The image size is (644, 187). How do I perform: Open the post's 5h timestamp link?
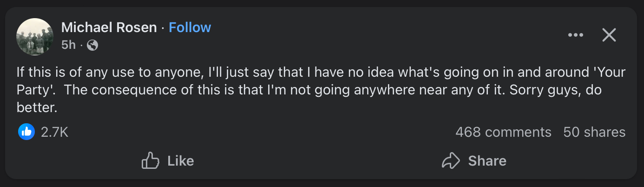coord(68,45)
